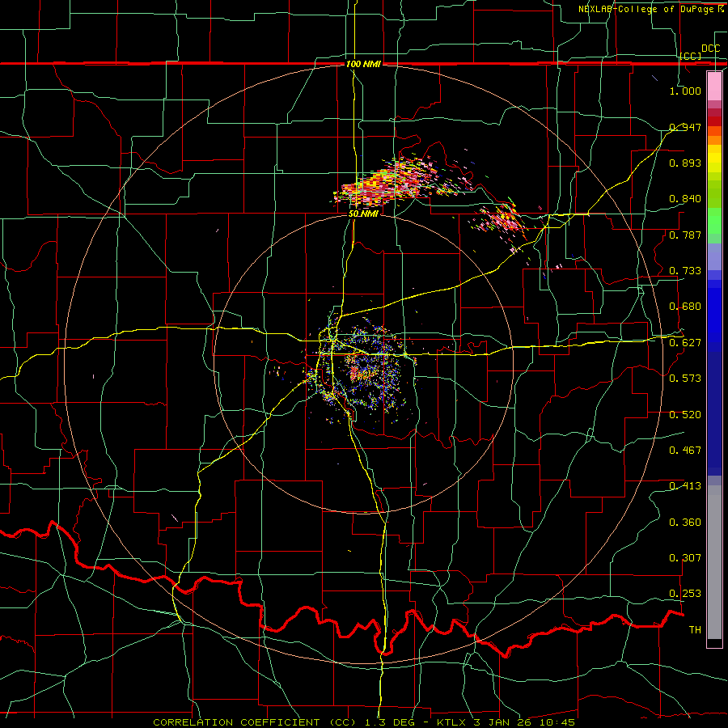
Task: Click the 0.520 legend value
Action: coord(685,414)
